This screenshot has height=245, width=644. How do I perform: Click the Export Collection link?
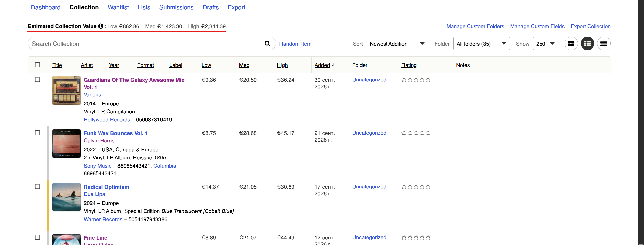(590, 26)
